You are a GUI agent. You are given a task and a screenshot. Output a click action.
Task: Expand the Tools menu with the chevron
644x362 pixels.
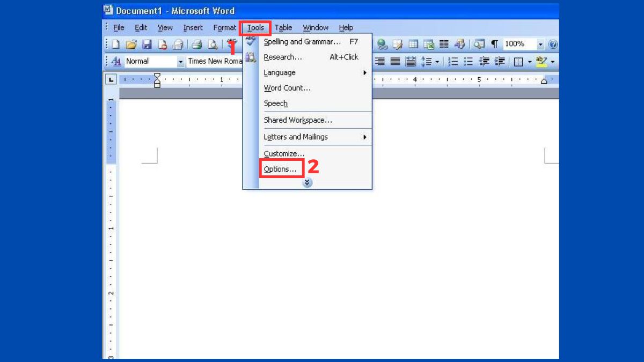tap(307, 183)
